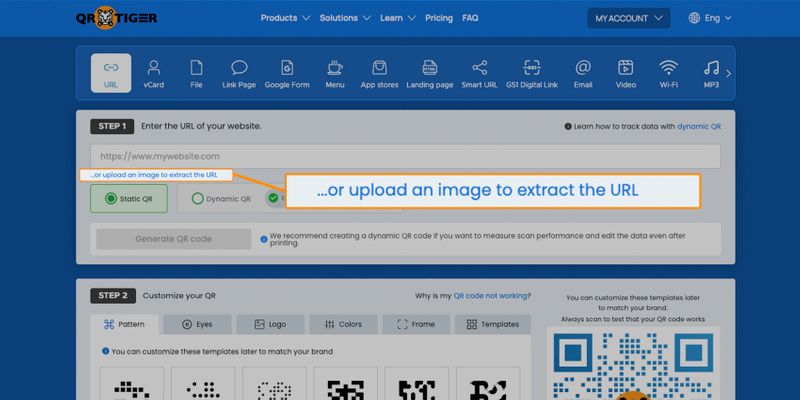Screen dimensions: 800x400
Task: Switch to the Logo tab
Action: pos(270,324)
